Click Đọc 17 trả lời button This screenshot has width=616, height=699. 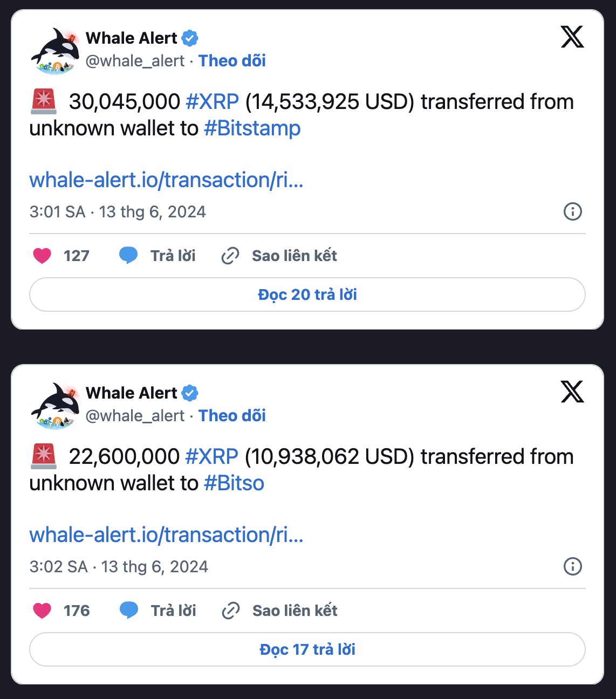click(307, 649)
